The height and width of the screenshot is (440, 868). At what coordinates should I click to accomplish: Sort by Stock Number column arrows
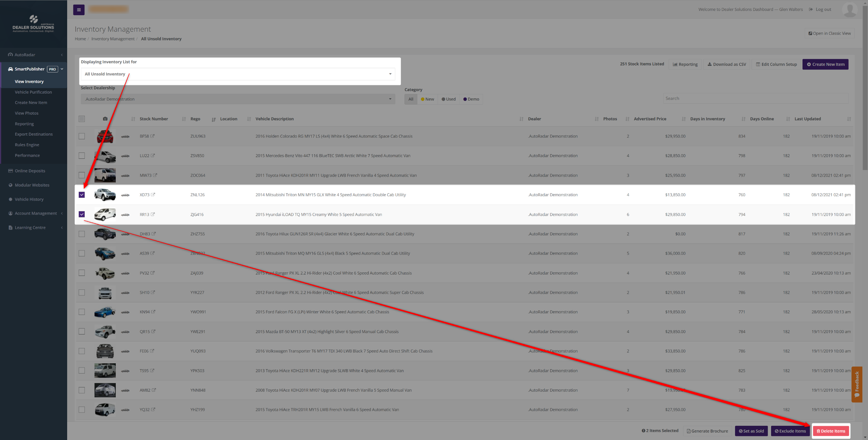tap(184, 119)
